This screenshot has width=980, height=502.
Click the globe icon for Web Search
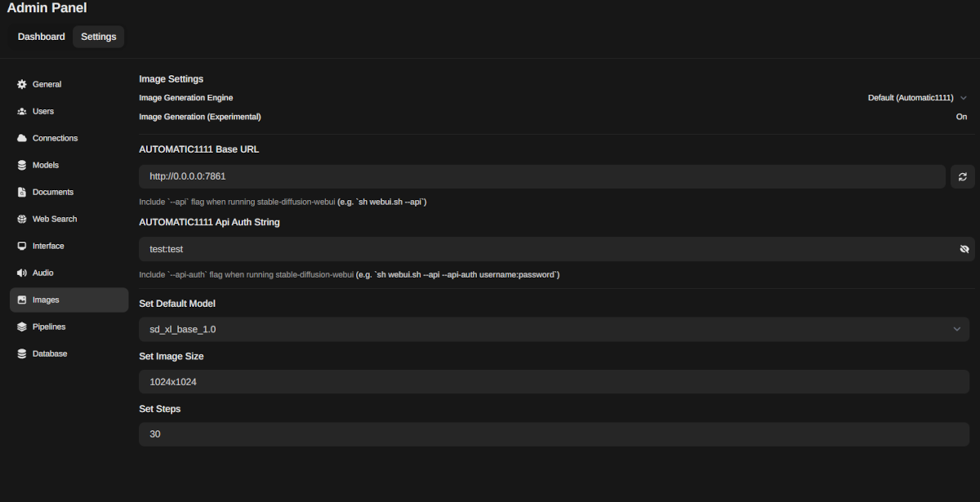22,219
